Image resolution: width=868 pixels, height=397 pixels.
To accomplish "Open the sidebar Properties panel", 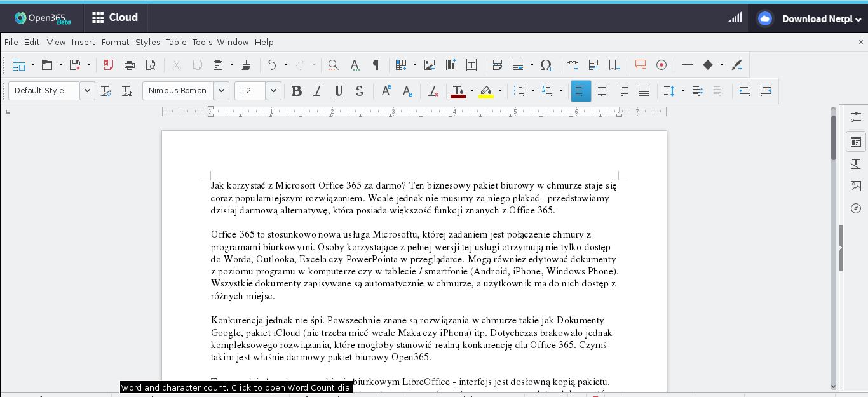I will click(x=856, y=142).
